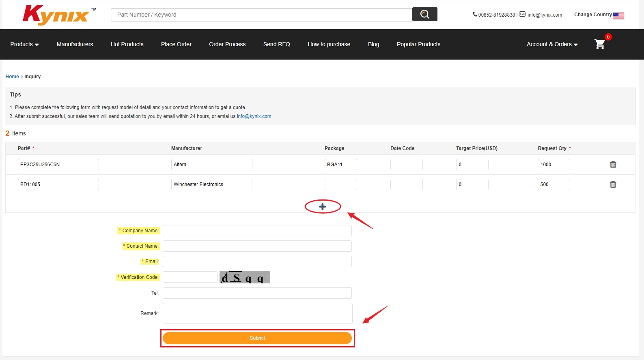
Task: Go to the Manufacturers menu item
Action: pyautogui.click(x=75, y=44)
